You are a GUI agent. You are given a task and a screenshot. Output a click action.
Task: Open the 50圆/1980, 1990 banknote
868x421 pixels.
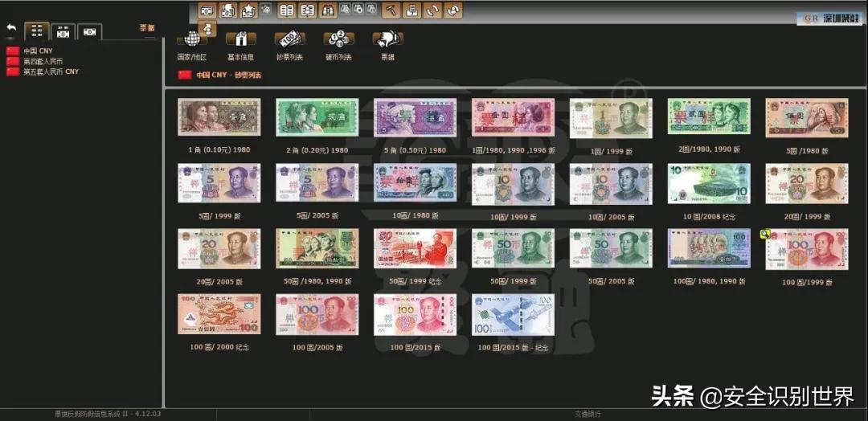(317, 249)
